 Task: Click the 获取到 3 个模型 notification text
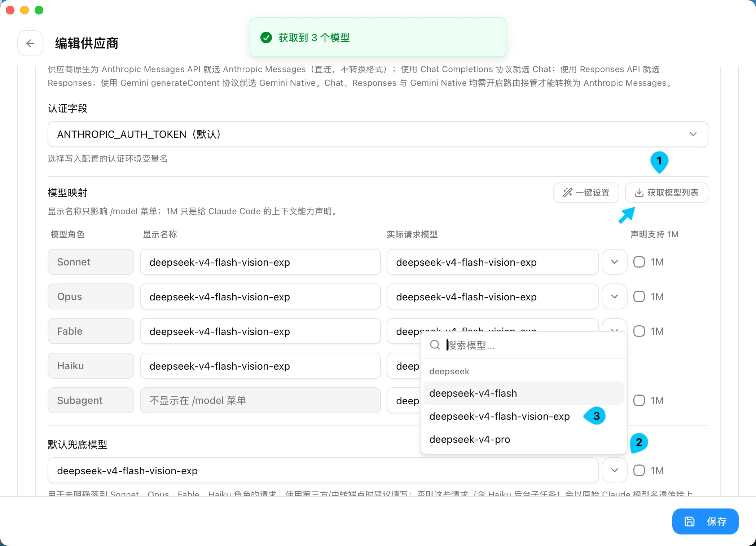(314, 38)
